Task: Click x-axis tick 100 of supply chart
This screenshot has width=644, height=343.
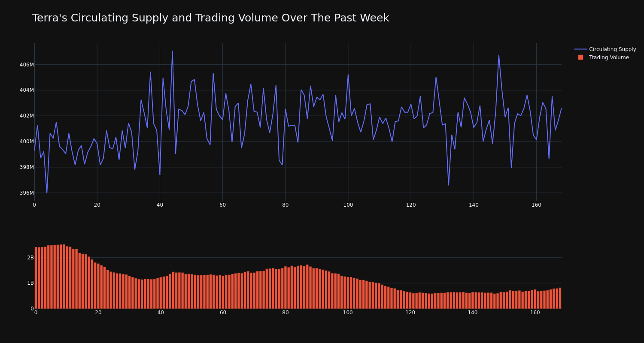Action: click(348, 205)
